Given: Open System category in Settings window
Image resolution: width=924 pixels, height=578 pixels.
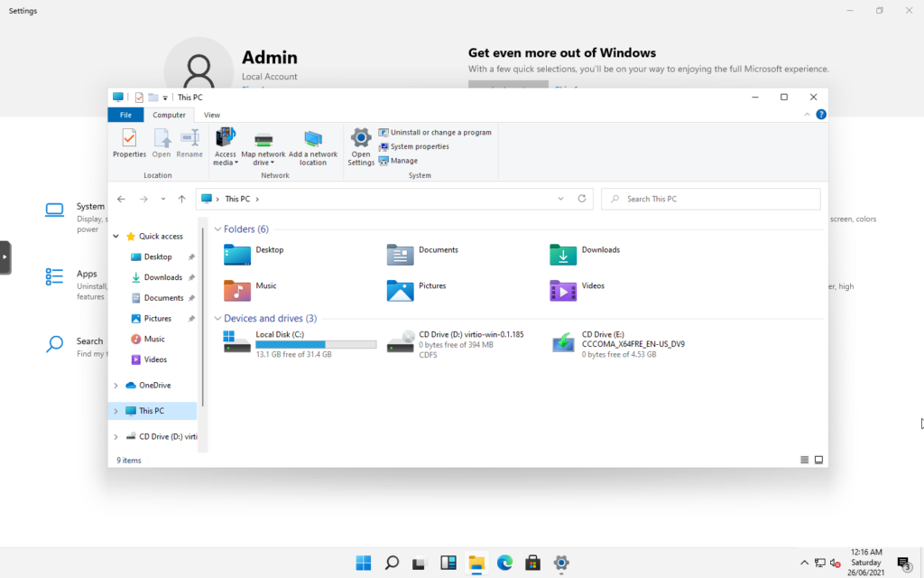Looking at the screenshot, I should [77, 217].
